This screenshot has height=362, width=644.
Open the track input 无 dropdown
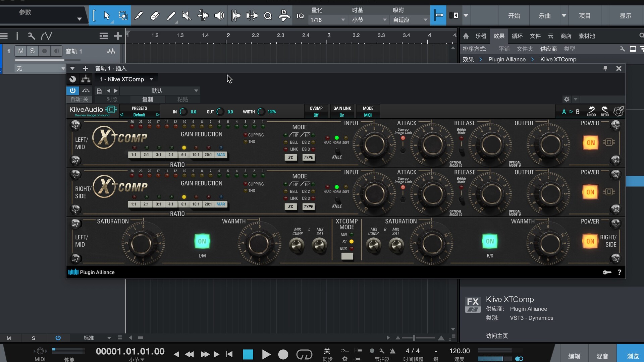pos(40,68)
